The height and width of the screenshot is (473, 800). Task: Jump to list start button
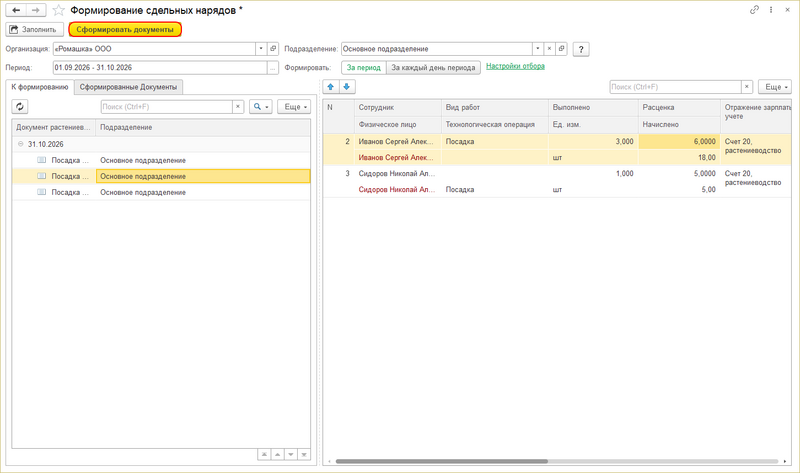click(x=264, y=455)
